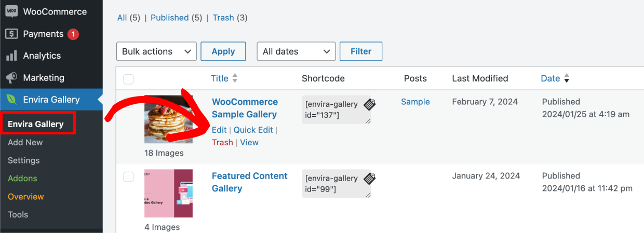This screenshot has height=233, width=644.
Task: Copy shortcode for gallery id 99
Action: pyautogui.click(x=369, y=179)
